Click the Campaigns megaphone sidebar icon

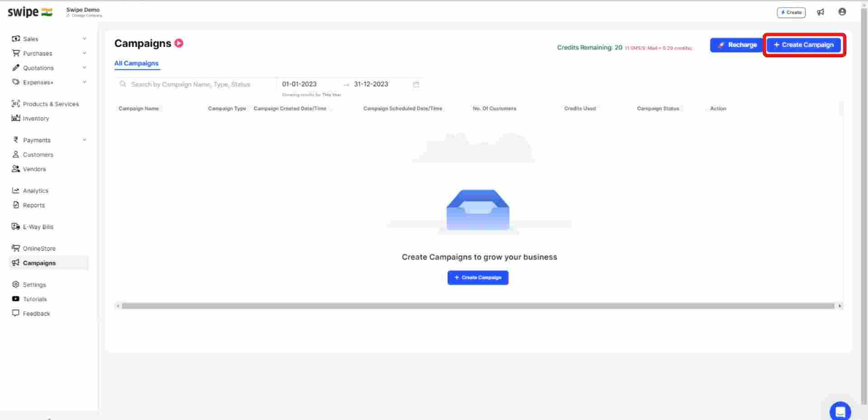pyautogui.click(x=16, y=263)
